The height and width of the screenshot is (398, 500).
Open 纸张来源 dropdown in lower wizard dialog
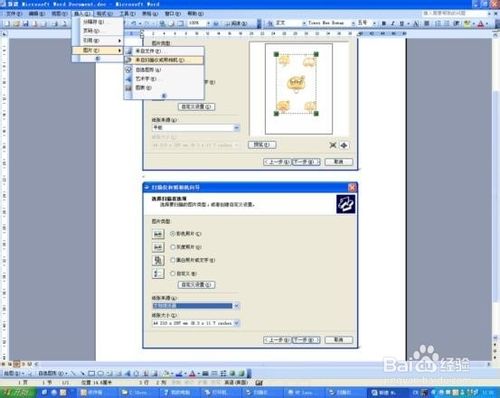pos(237,306)
